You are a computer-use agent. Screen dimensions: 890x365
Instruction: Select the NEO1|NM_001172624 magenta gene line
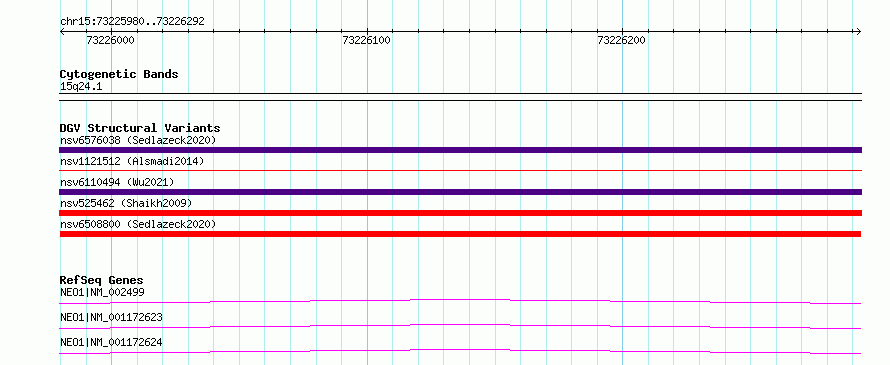click(460, 351)
